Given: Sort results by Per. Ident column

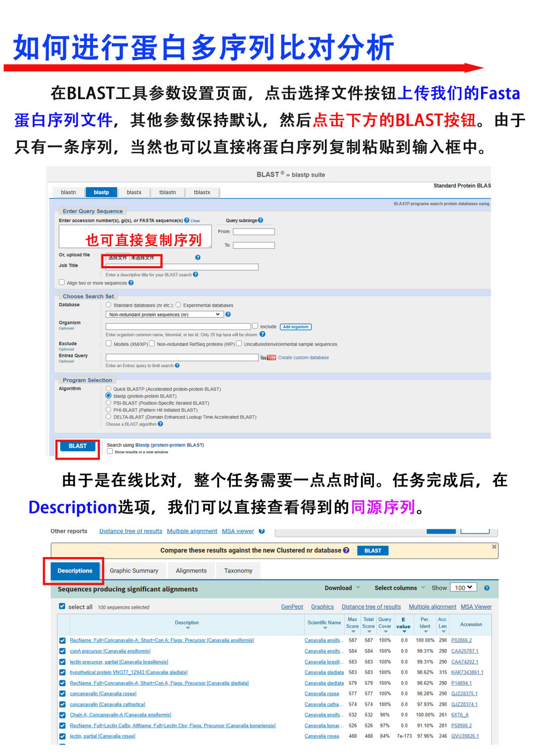Looking at the screenshot, I should pos(425,631).
